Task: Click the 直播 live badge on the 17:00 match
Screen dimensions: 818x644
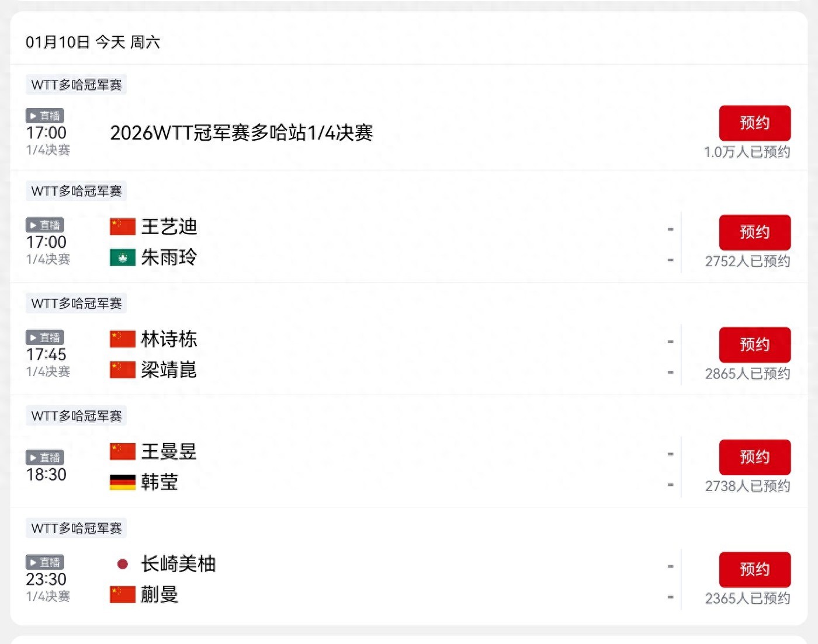Action: tap(44, 115)
